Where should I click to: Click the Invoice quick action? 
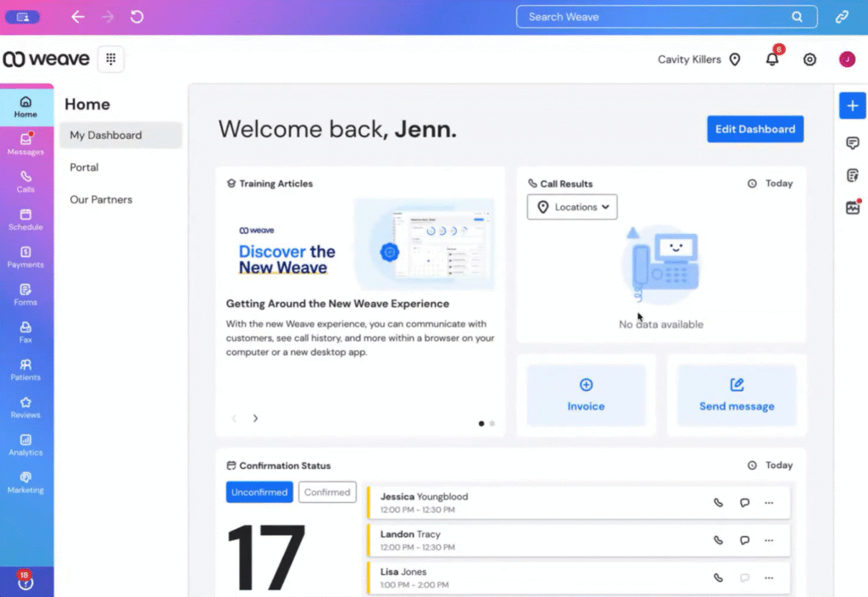(x=586, y=395)
